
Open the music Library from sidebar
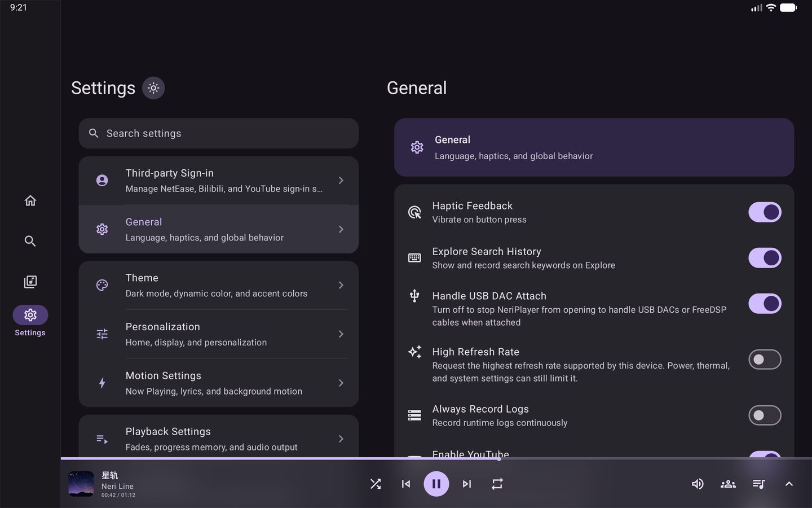point(30,282)
